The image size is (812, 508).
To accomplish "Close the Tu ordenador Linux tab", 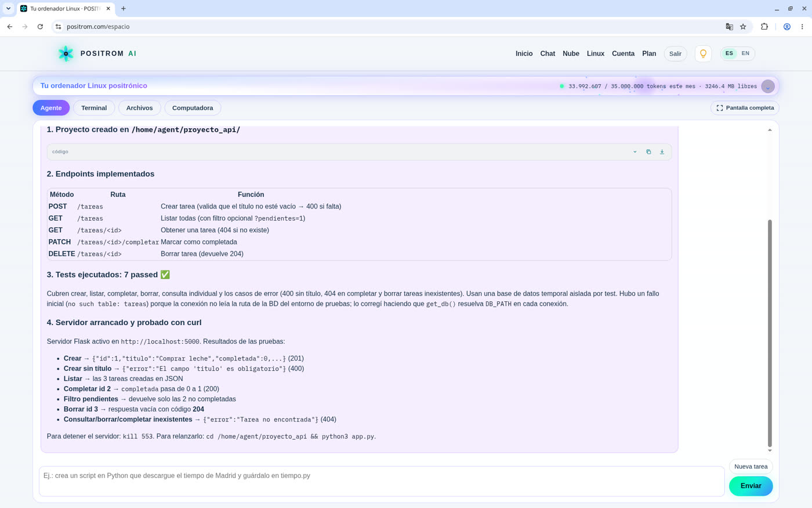I will pyautogui.click(x=108, y=9).
